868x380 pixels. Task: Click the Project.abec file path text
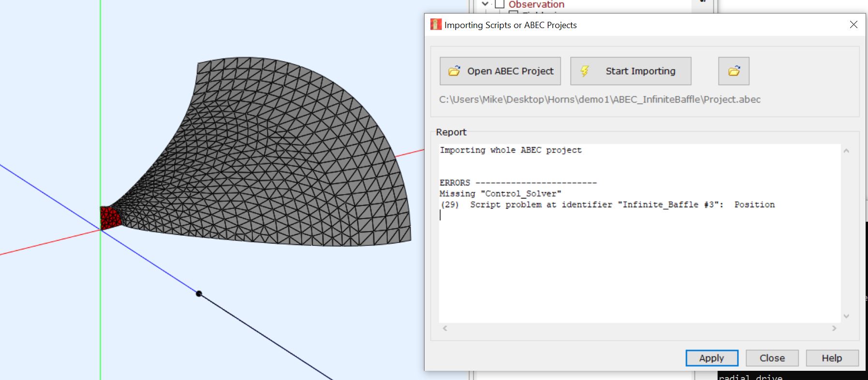point(600,100)
